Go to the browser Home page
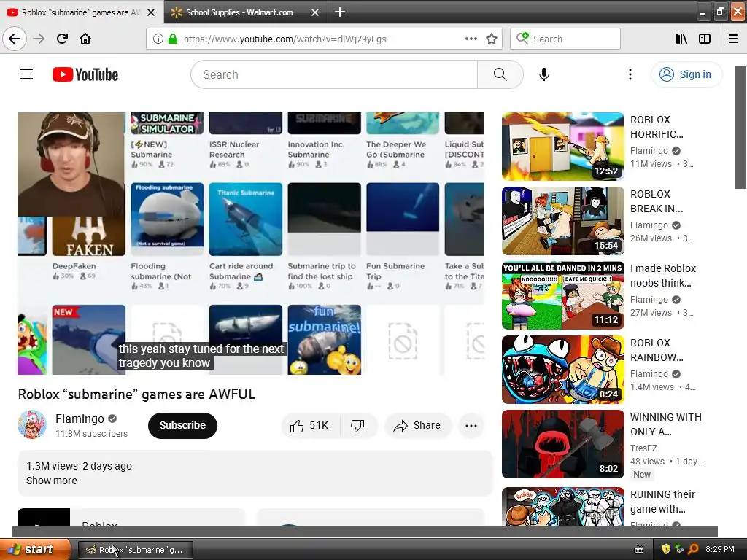 (x=85, y=39)
